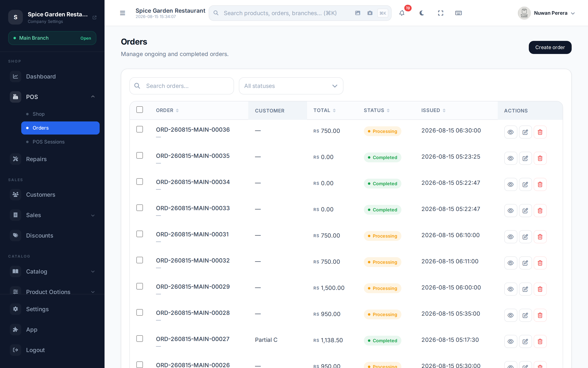The width and height of the screenshot is (588, 368).
Task: Expand the Catalog sidebar menu
Action: point(52,271)
